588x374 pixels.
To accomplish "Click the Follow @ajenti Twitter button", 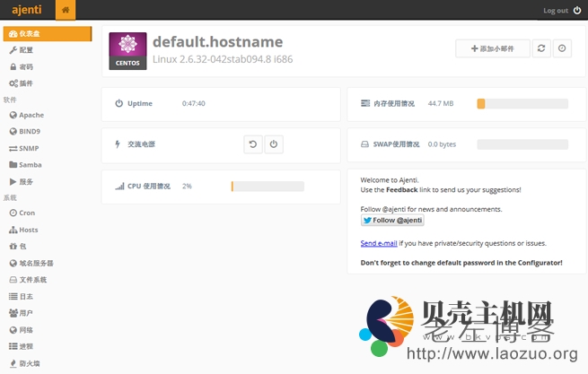I will pyautogui.click(x=392, y=221).
